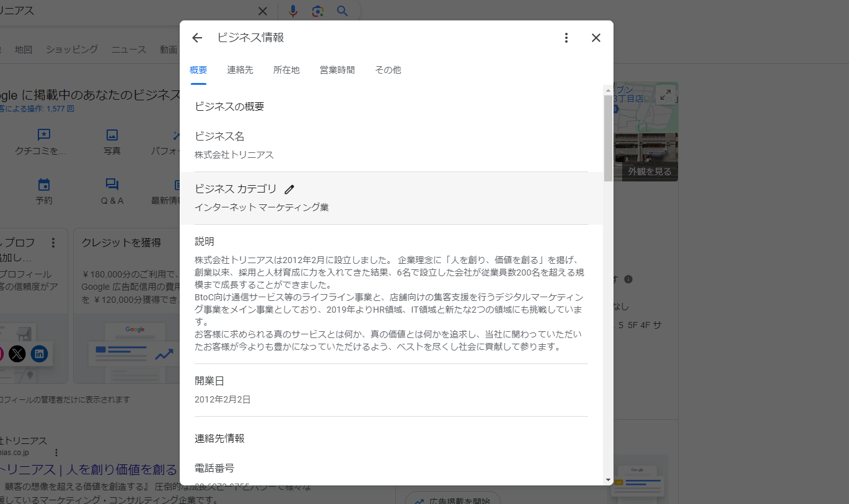Select the 地図 search tab
The image size is (849, 504).
(x=24, y=50)
